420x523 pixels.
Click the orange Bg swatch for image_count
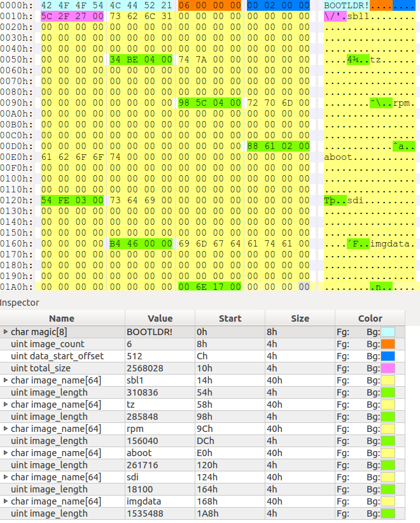click(x=388, y=344)
